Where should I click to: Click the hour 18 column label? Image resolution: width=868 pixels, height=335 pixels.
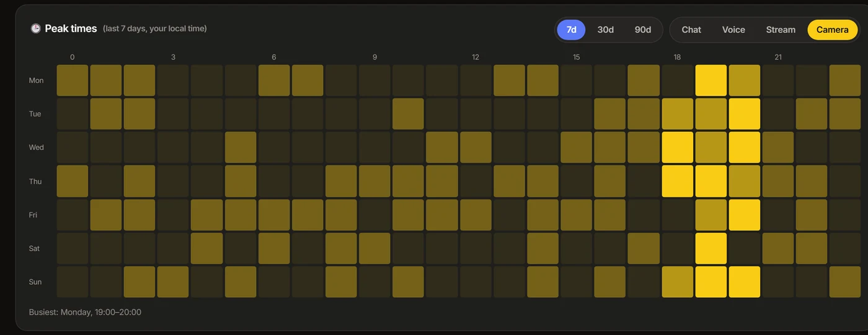677,57
